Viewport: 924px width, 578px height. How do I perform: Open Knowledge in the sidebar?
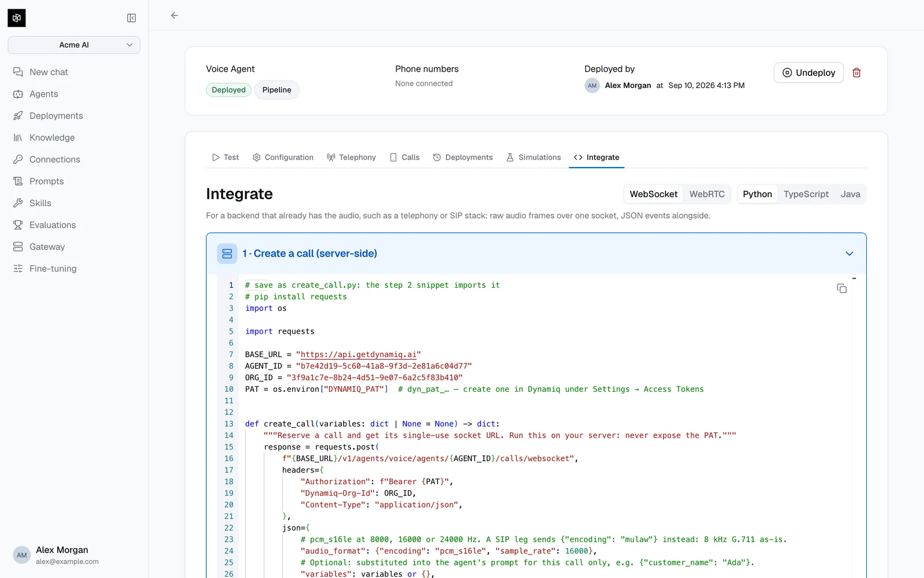74,138
